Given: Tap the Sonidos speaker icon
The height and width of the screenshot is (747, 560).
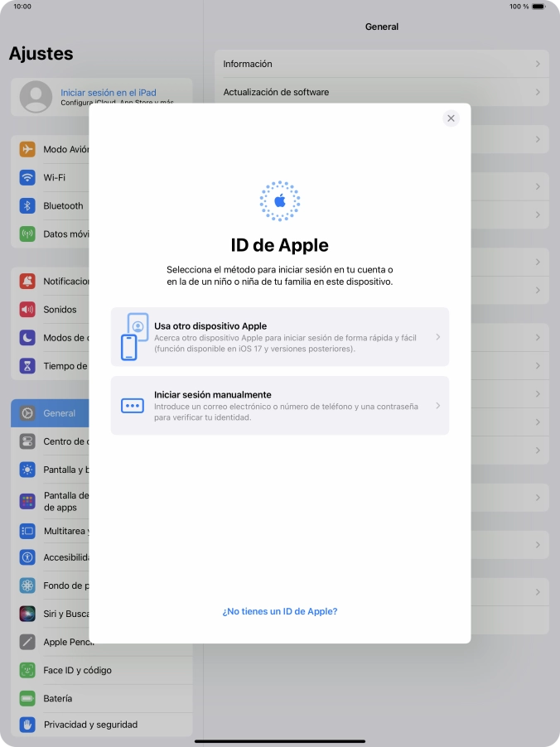Looking at the screenshot, I should (27, 310).
